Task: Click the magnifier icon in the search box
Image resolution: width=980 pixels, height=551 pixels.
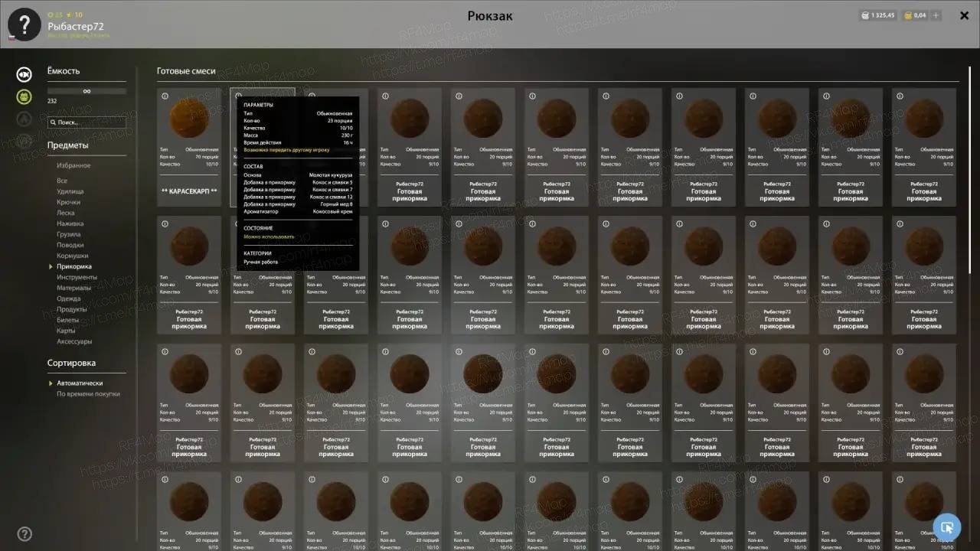Action: pyautogui.click(x=53, y=122)
